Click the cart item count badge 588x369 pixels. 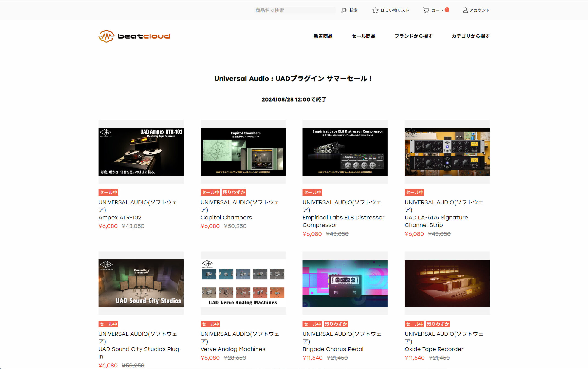click(x=447, y=9)
